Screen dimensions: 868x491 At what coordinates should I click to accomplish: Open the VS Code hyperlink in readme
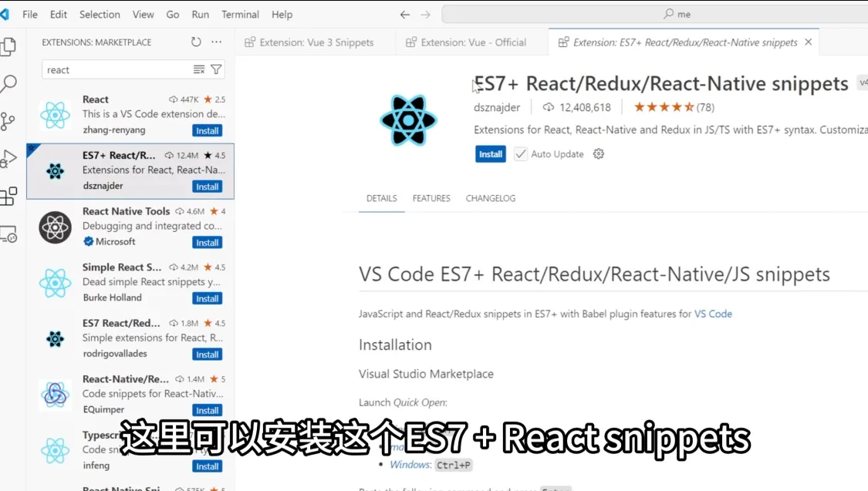pos(713,314)
